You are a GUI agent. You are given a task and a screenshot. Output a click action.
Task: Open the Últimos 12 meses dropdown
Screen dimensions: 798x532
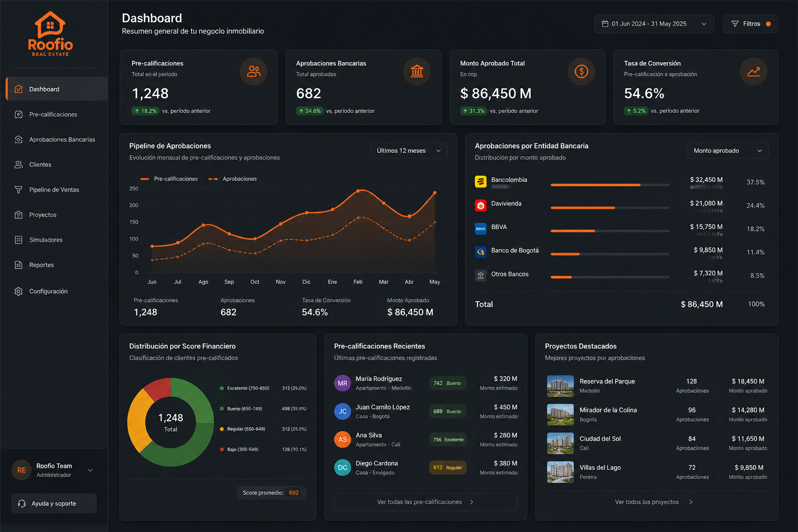click(x=408, y=151)
